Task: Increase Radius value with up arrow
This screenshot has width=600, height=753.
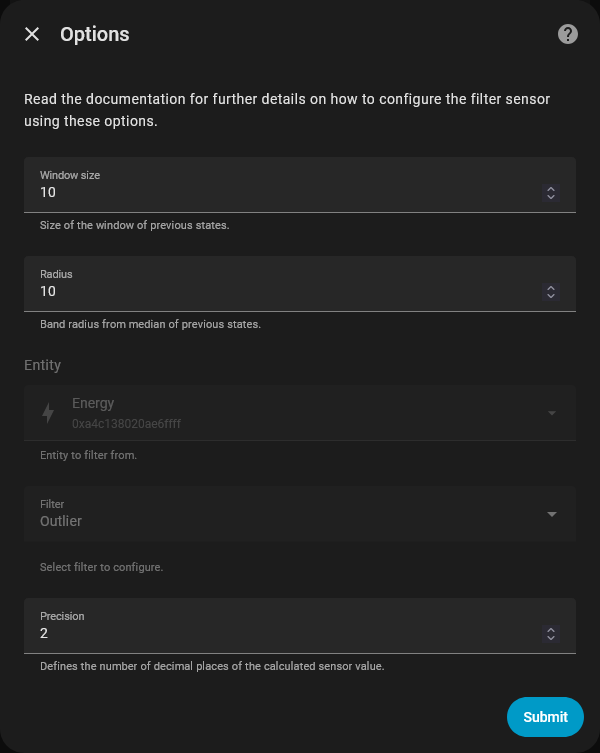Action: [550, 287]
